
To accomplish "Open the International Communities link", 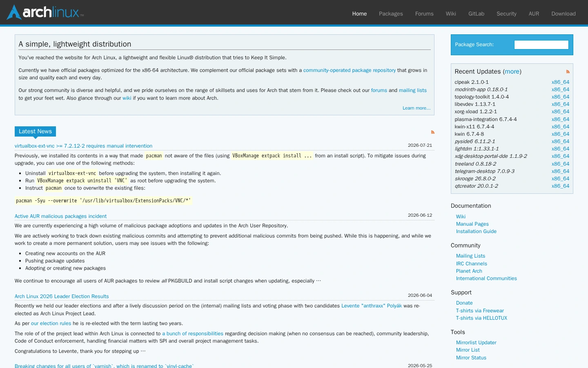I will (x=486, y=278).
